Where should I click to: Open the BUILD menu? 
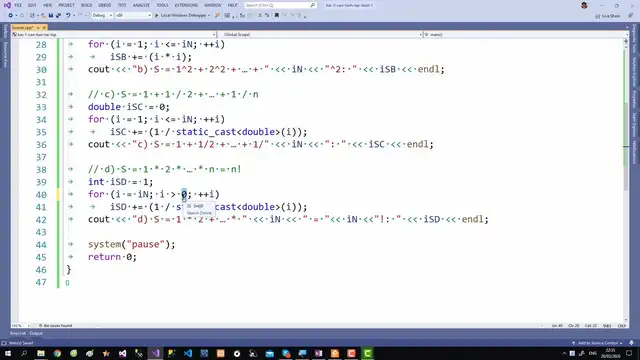click(86, 5)
